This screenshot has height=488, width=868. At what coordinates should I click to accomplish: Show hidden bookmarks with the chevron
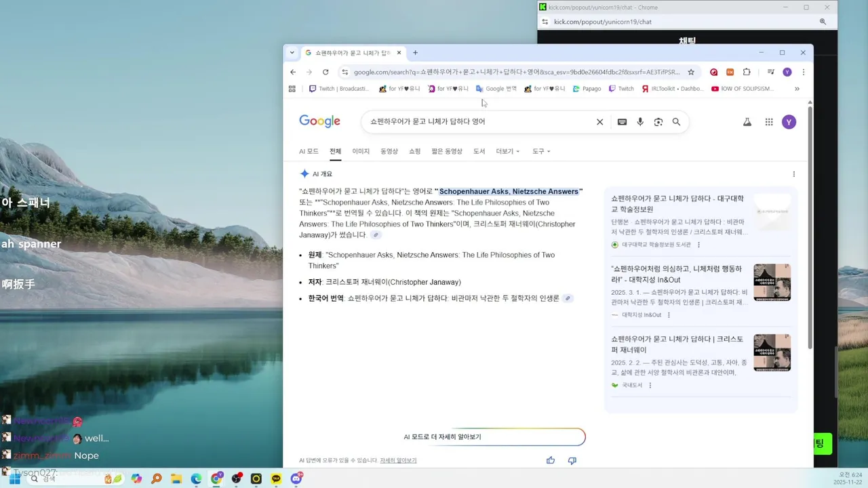pos(797,89)
